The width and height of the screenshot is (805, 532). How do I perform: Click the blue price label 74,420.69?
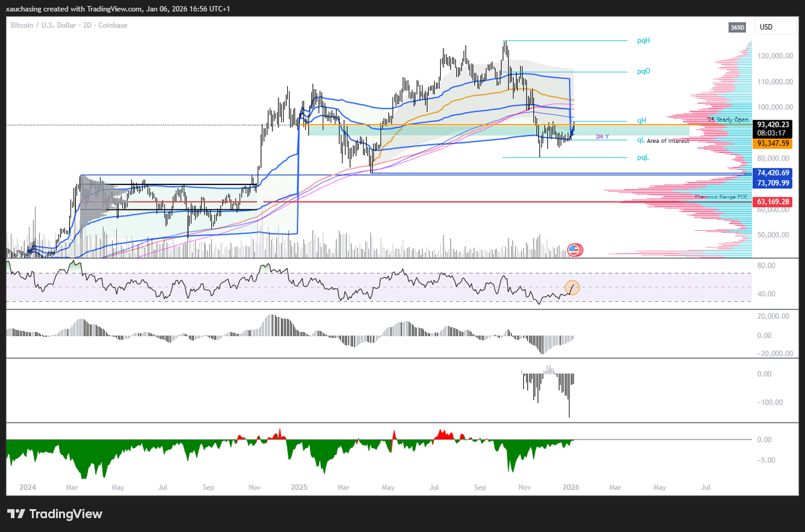[773, 173]
